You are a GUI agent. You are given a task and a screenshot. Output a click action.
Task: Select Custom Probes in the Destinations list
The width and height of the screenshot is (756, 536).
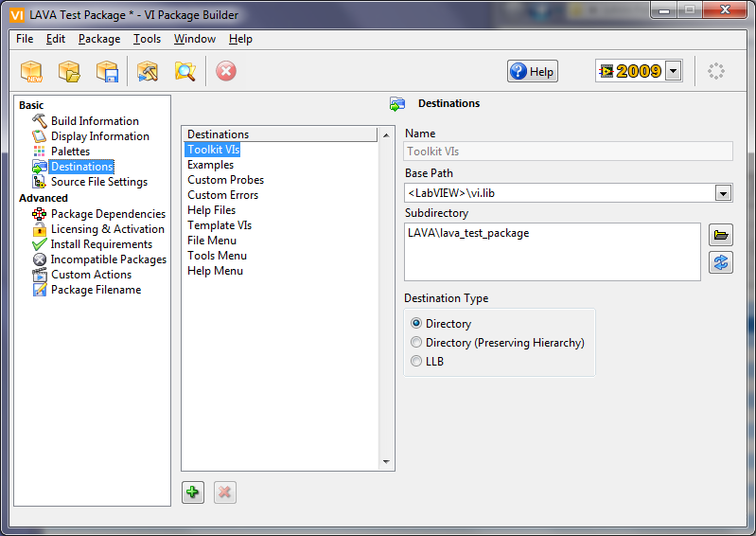click(225, 180)
